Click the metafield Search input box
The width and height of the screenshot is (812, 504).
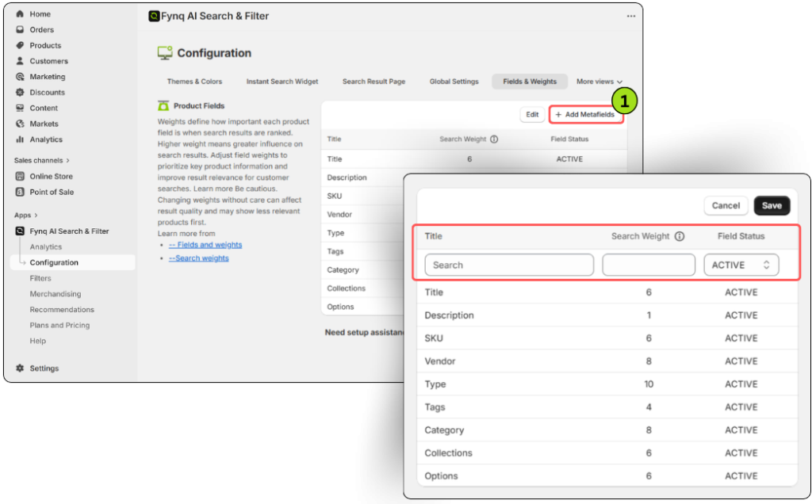coord(509,265)
